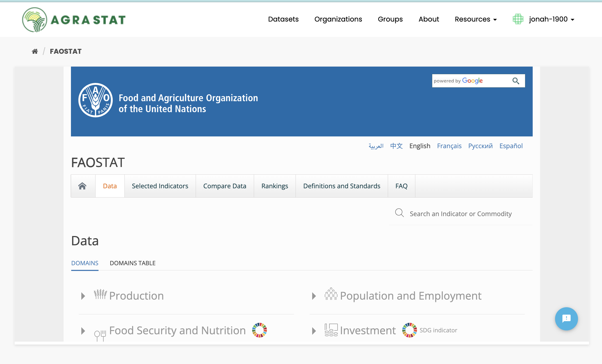This screenshot has width=602, height=364.
Task: Select English language
Action: (x=420, y=146)
